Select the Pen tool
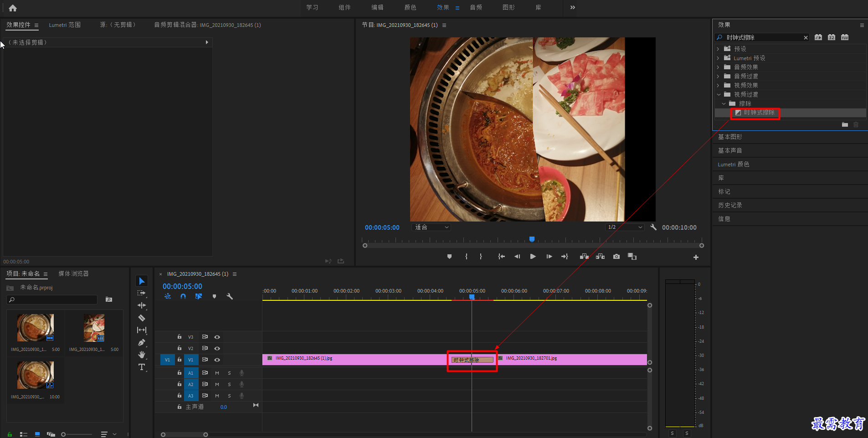This screenshot has height=438, width=868. (142, 342)
